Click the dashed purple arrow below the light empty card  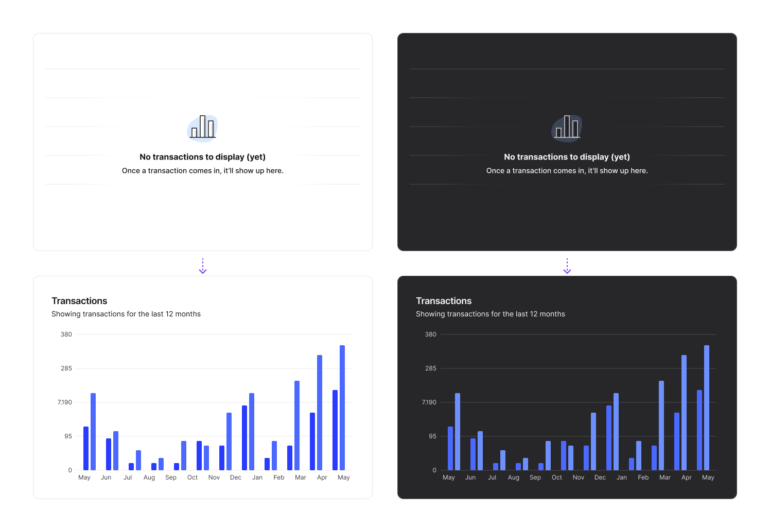click(x=203, y=266)
